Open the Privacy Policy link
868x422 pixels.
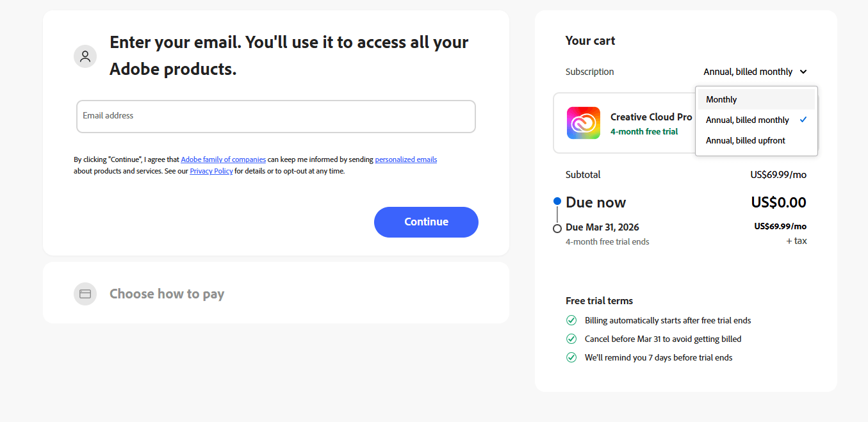coord(211,171)
